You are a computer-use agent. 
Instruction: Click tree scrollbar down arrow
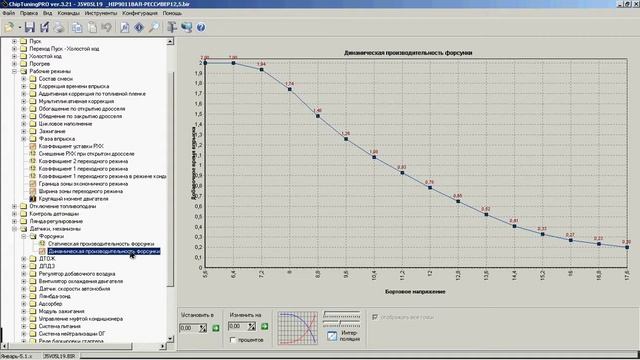[170, 339]
